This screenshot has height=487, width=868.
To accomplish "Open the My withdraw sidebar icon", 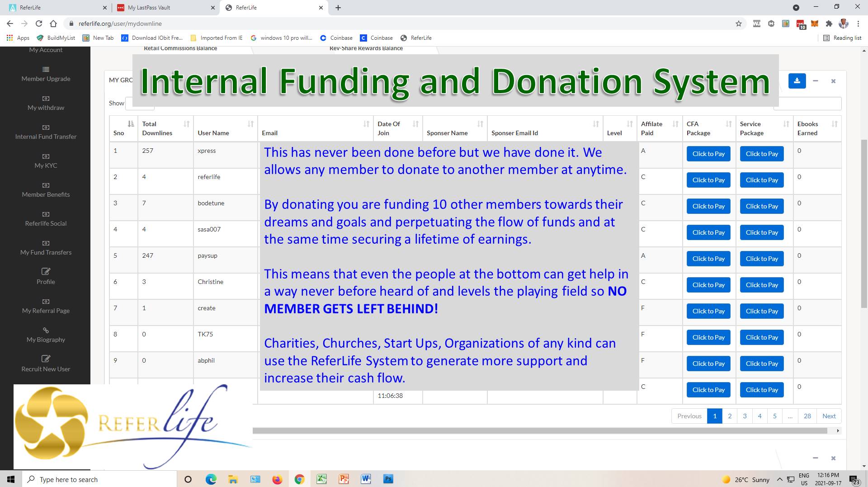I will (46, 98).
